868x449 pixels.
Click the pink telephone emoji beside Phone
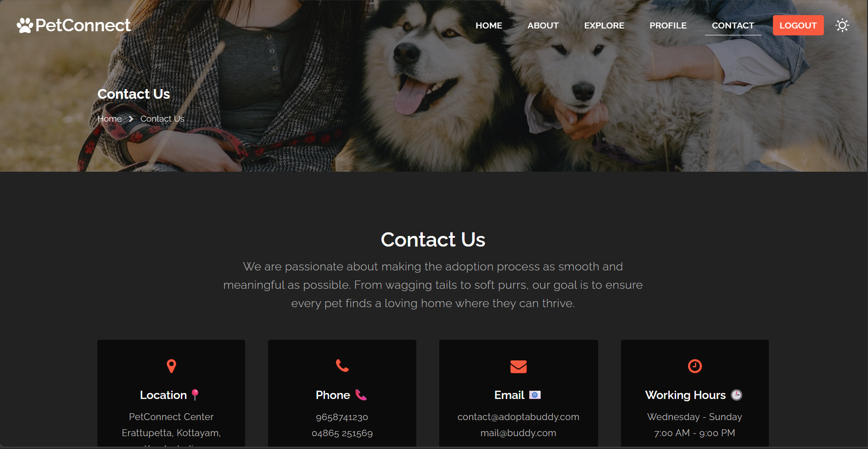(361, 395)
